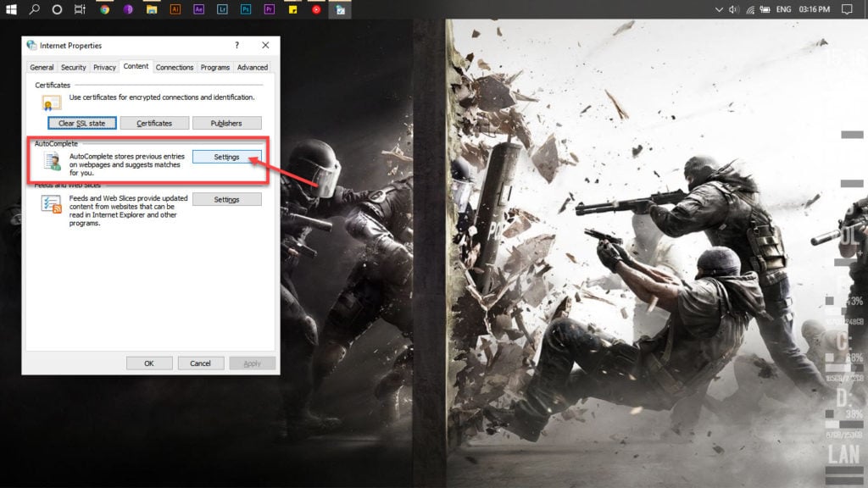
Task: Open AutoComplete Settings
Action: point(226,157)
